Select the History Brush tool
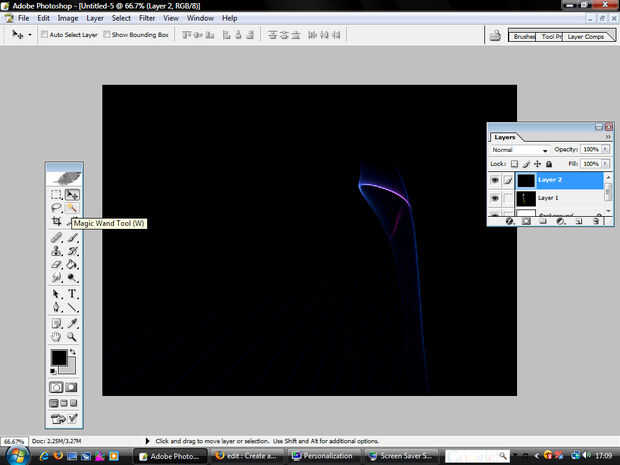This screenshot has height=465, width=620. pyautogui.click(x=72, y=251)
